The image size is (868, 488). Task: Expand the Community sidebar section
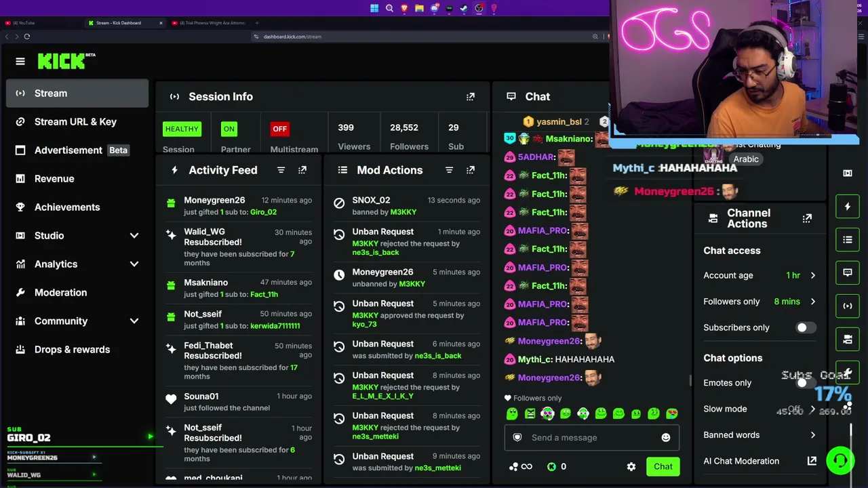click(134, 321)
